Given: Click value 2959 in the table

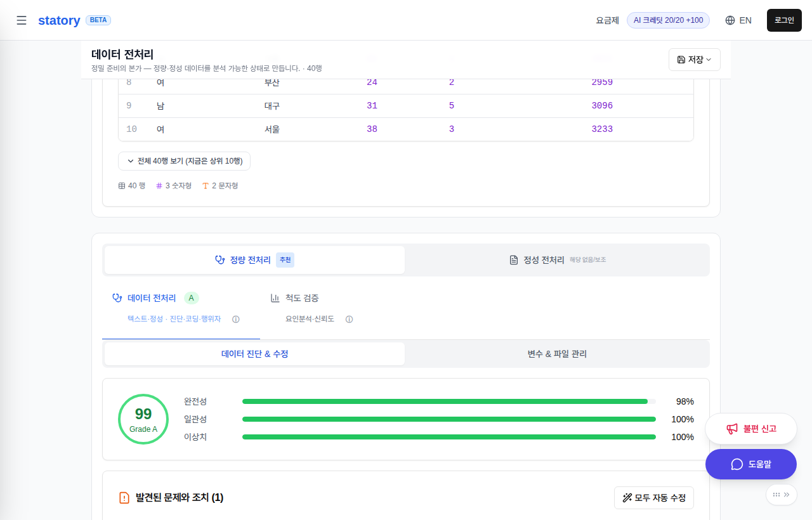Looking at the screenshot, I should click(x=602, y=82).
